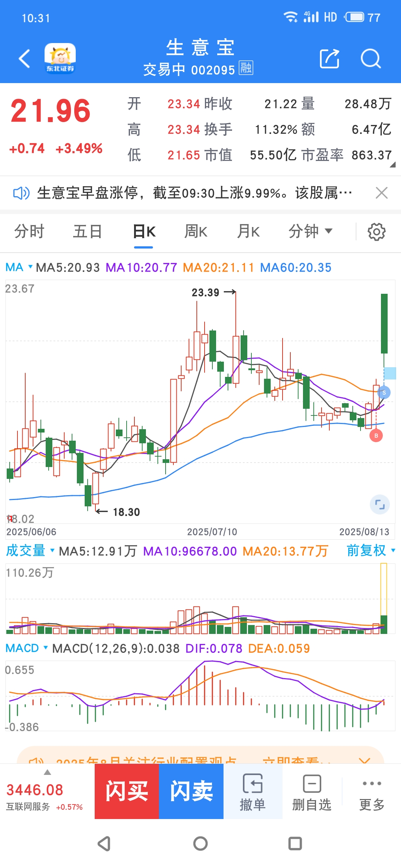This screenshot has height=868, width=401.
Task: Open the MACD indicator dropdown
Action: tap(27, 648)
